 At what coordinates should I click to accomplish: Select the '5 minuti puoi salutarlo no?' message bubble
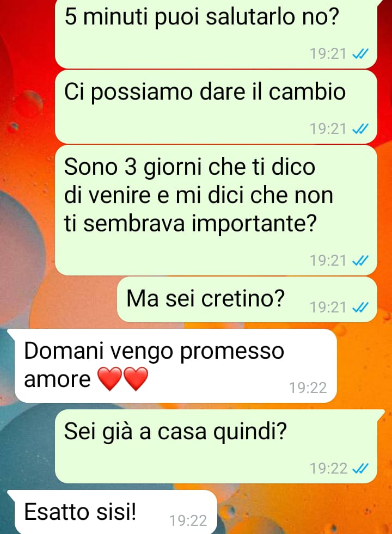[217, 33]
